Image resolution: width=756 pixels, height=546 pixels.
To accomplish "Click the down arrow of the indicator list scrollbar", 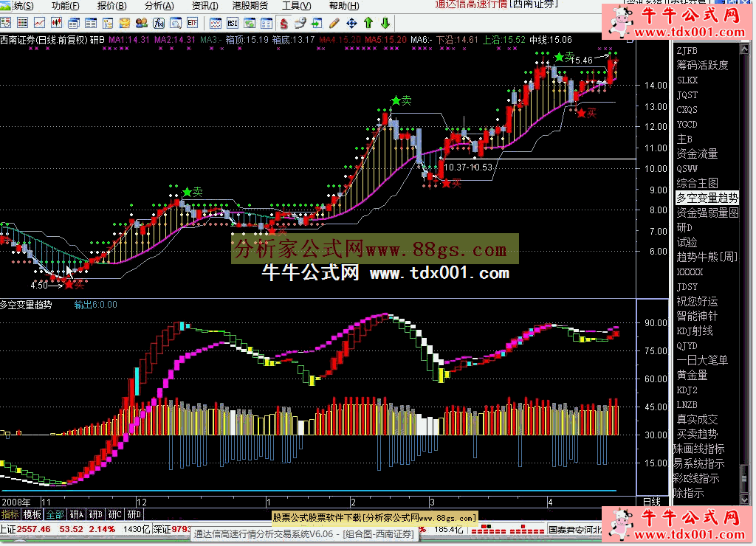I will coord(743,500).
